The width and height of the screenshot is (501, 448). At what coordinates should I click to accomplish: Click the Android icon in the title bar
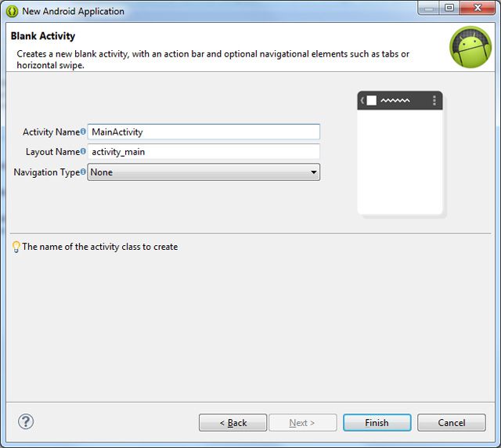click(12, 11)
